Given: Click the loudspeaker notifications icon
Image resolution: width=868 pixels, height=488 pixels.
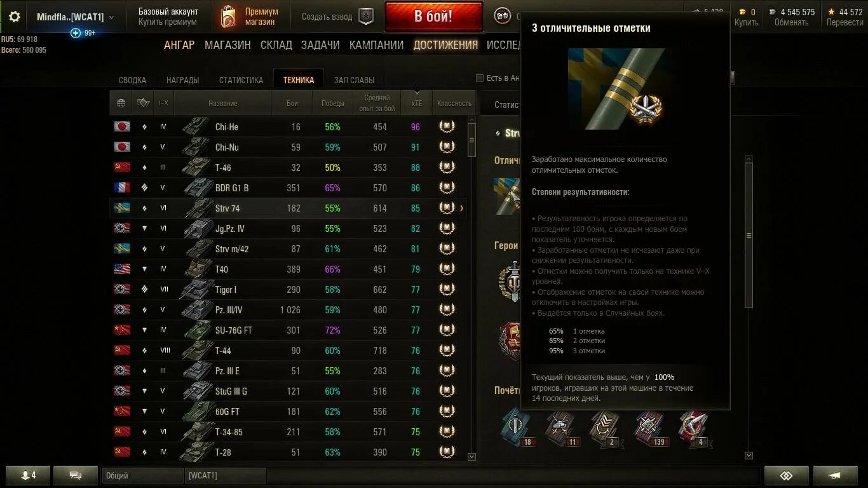Looking at the screenshot, I should point(835,475).
